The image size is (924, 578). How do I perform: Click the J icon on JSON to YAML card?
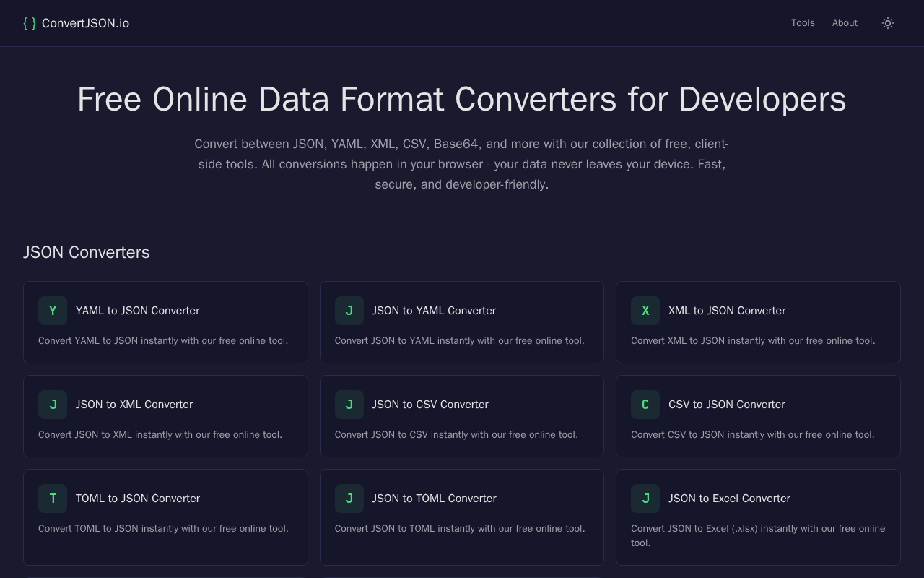[x=349, y=311]
